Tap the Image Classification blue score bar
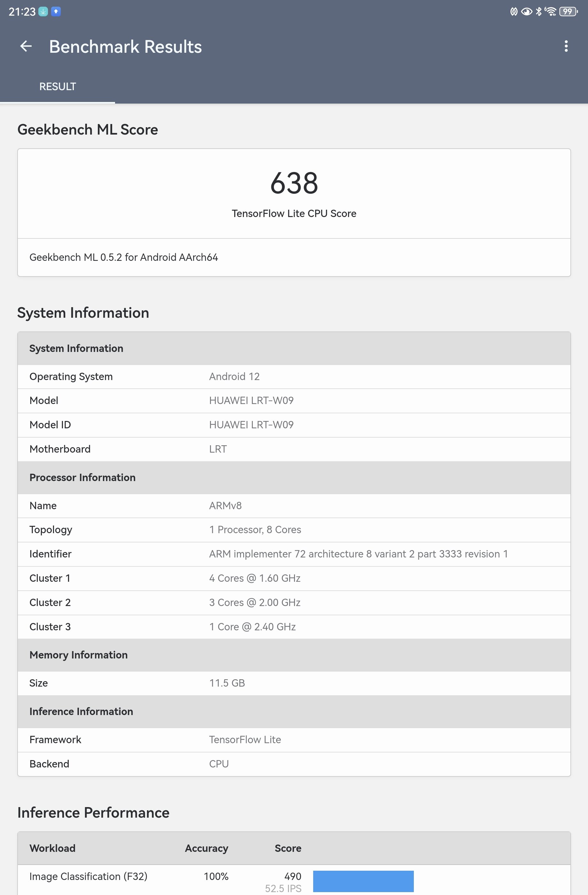Viewport: 588px width, 895px height. [363, 881]
